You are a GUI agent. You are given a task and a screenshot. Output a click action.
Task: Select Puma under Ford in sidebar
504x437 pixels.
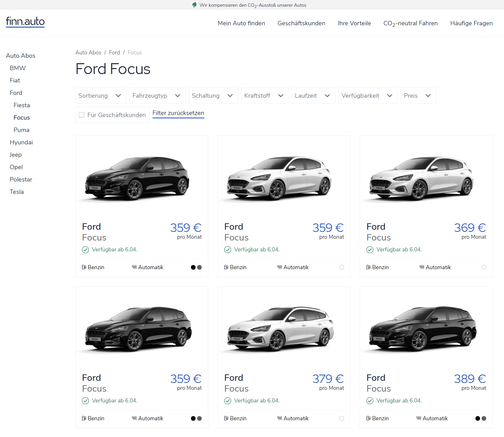tap(21, 130)
